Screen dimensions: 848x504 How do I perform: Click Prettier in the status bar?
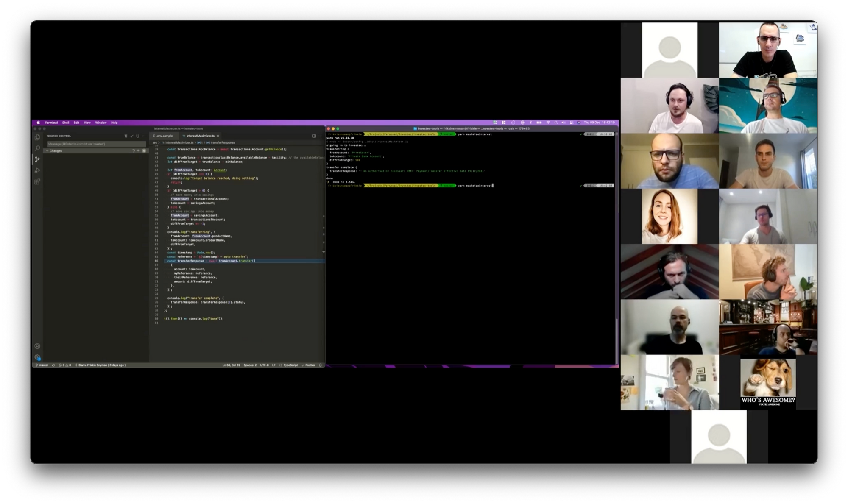click(x=310, y=365)
